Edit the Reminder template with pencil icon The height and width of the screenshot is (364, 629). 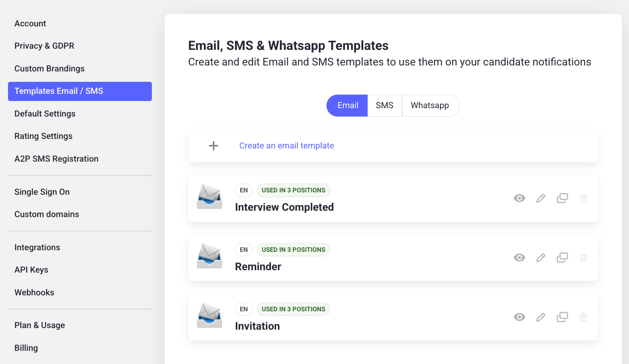pos(541,258)
